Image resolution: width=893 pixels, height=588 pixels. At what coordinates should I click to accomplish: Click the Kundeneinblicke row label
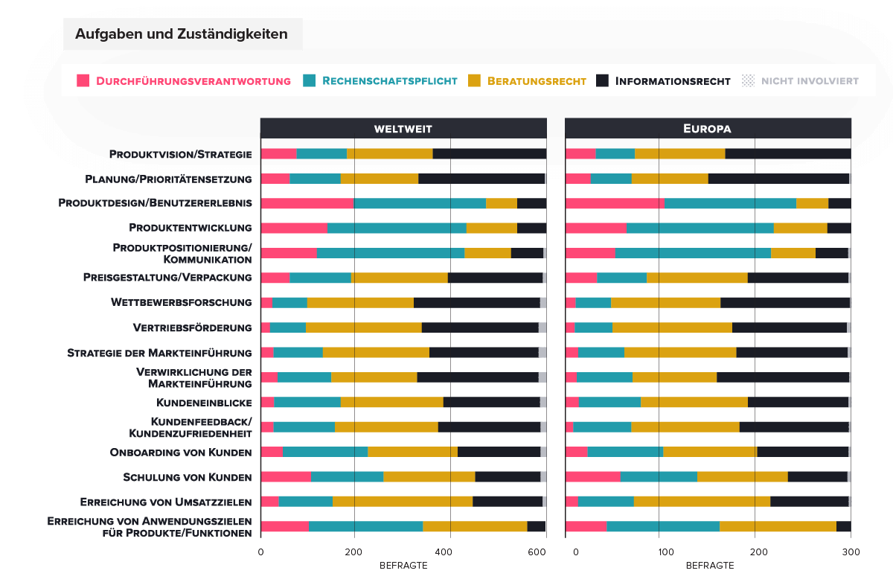(204, 402)
